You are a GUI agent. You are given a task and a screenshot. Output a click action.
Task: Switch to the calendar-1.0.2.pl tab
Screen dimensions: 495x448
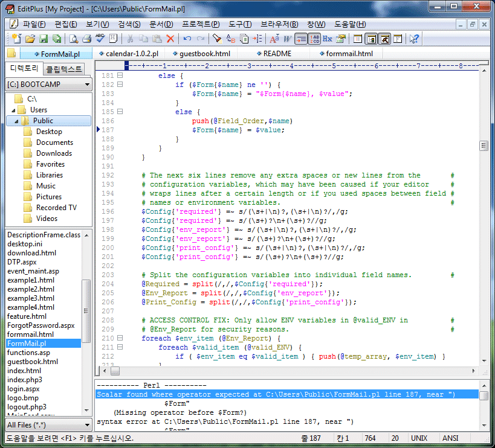[x=129, y=54]
